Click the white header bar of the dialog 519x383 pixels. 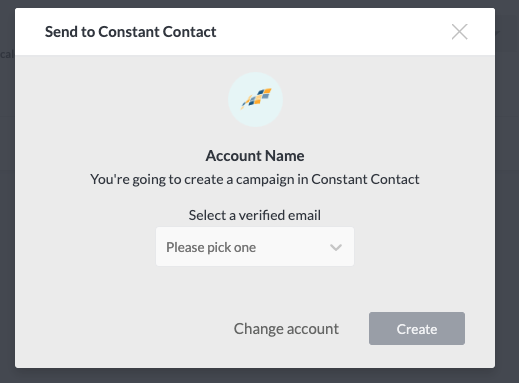click(255, 32)
